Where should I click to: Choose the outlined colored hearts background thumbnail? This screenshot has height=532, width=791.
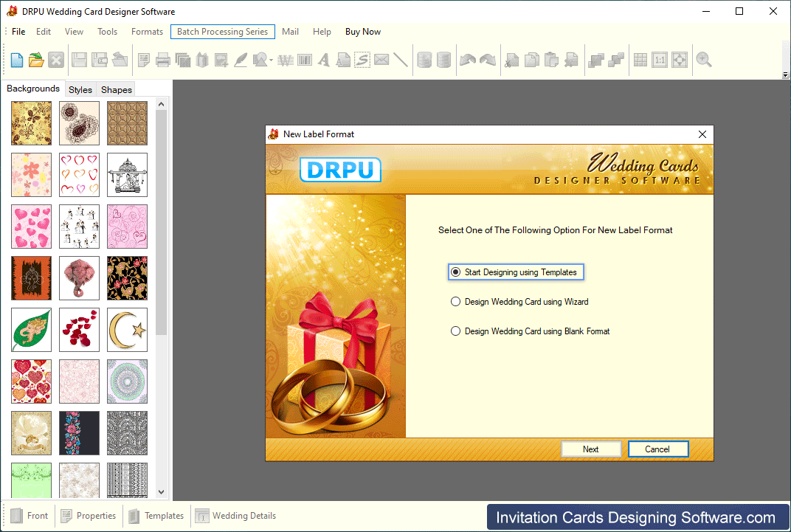(x=79, y=175)
